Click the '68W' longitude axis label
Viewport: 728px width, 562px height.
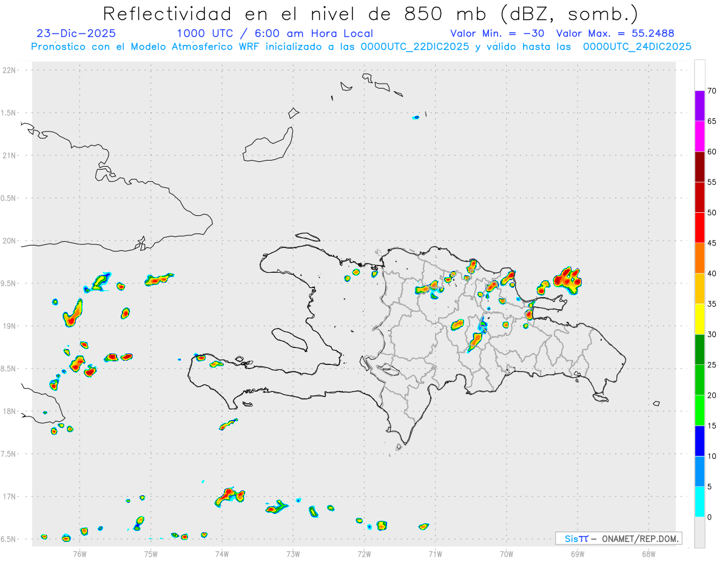pos(649,553)
